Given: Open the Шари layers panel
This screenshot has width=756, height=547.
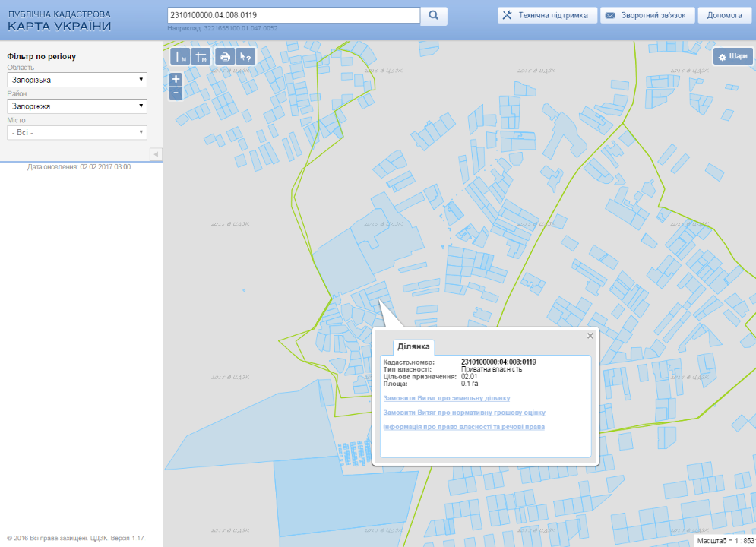Looking at the screenshot, I should (732, 56).
